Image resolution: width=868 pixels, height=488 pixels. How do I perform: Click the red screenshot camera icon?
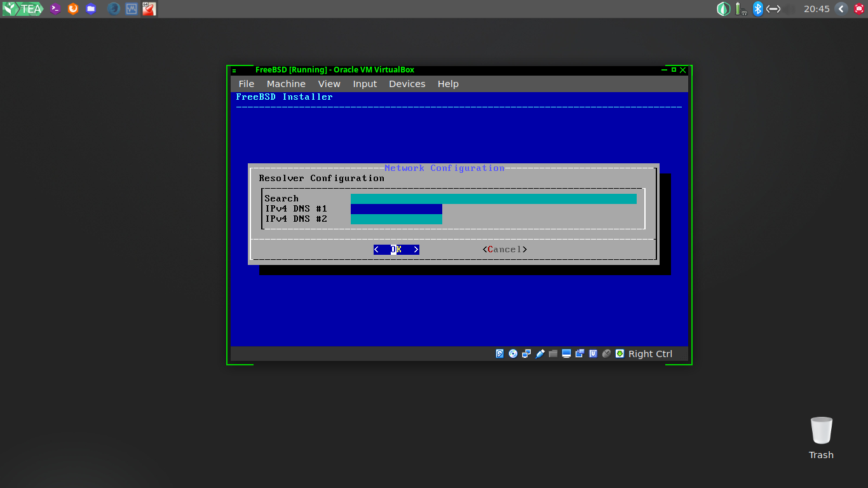click(858, 9)
